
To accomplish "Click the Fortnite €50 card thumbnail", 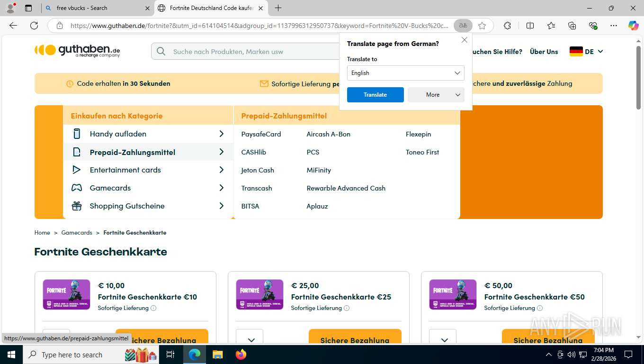I will (x=453, y=294).
